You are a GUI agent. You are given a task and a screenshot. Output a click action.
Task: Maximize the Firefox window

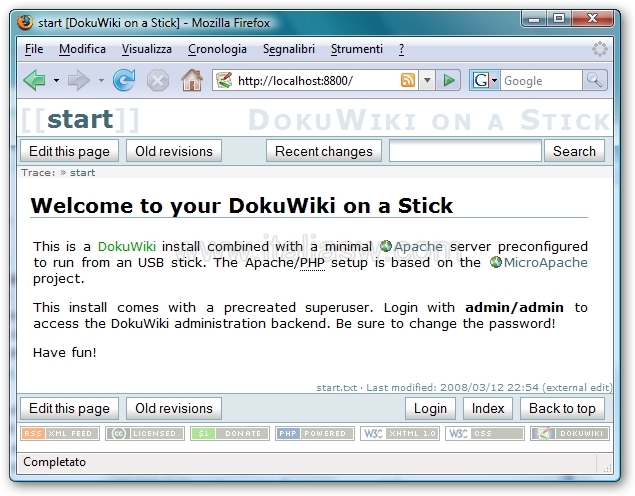pos(559,19)
